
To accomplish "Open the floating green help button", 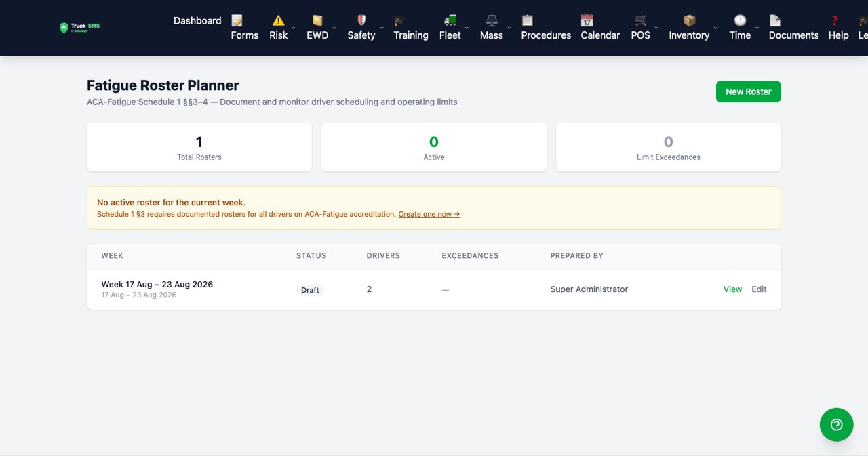I will [836, 425].
